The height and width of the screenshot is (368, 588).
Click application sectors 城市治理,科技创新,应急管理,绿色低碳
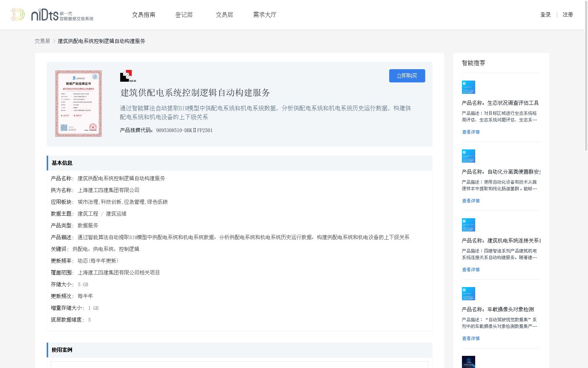(123, 202)
